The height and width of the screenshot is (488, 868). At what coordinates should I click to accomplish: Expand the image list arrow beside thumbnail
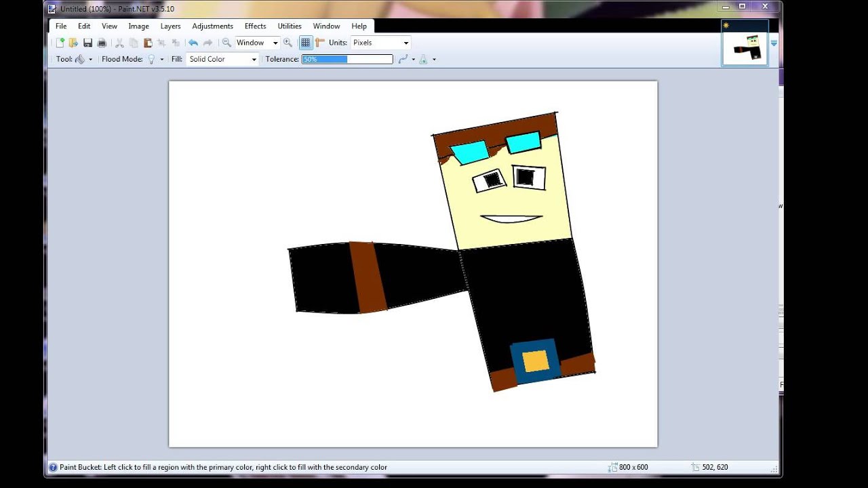(x=774, y=43)
